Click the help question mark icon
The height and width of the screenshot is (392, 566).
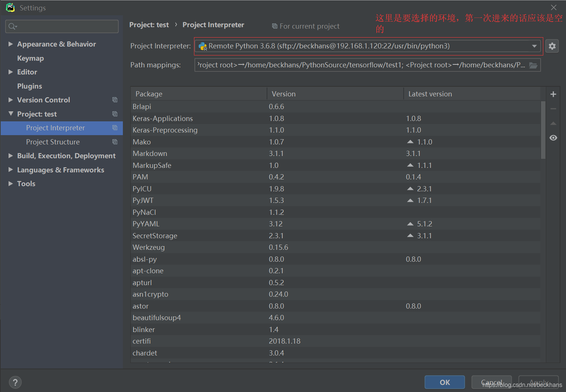pos(15,382)
